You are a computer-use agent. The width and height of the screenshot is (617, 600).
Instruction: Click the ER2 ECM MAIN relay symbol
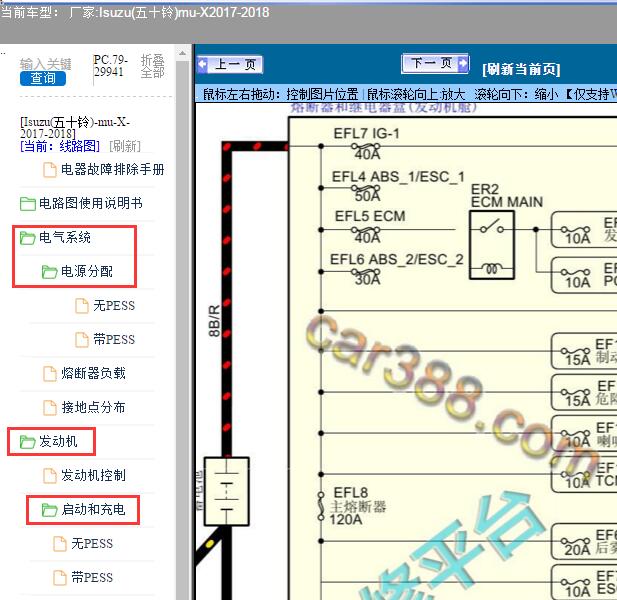[x=492, y=245]
